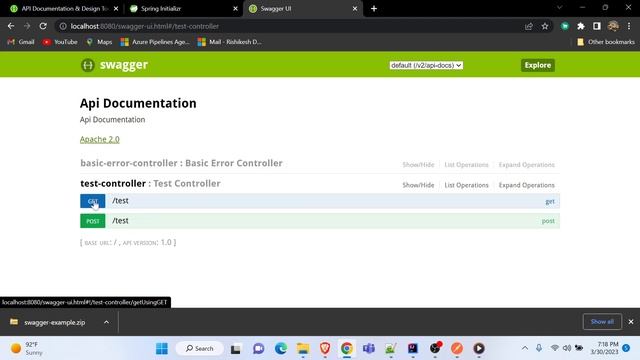The image size is (640, 360).
Task: Open the Windows Start menu
Action: (162, 349)
